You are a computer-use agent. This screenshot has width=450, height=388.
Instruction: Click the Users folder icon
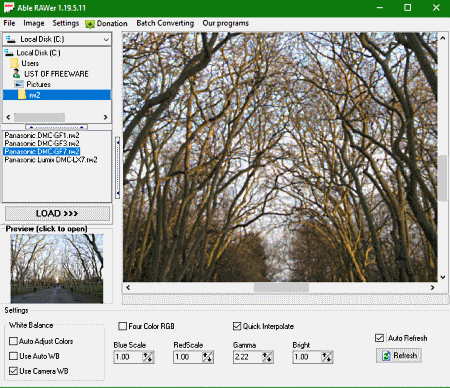(x=14, y=63)
